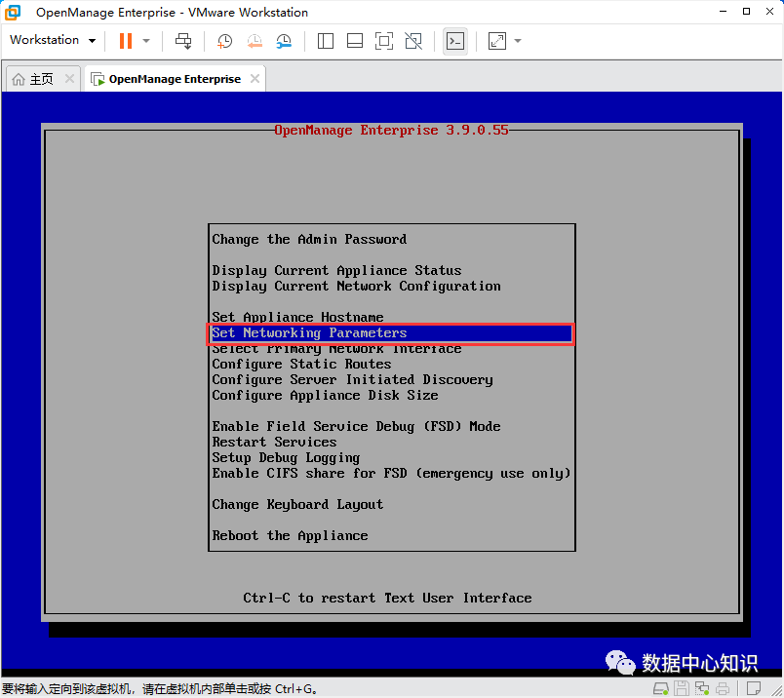
Task: Click the floppy drive status icon
Action: pyautogui.click(x=682, y=689)
